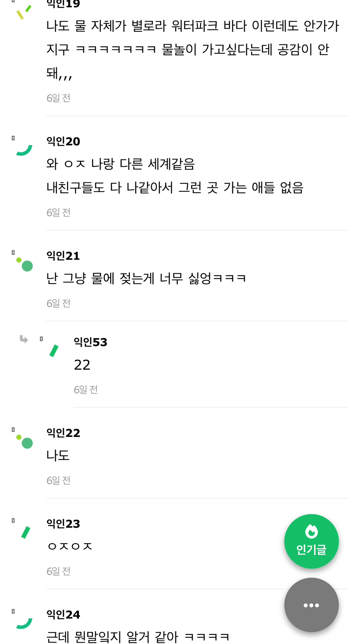Click 익인23's green slash profile avatar

coord(26,532)
